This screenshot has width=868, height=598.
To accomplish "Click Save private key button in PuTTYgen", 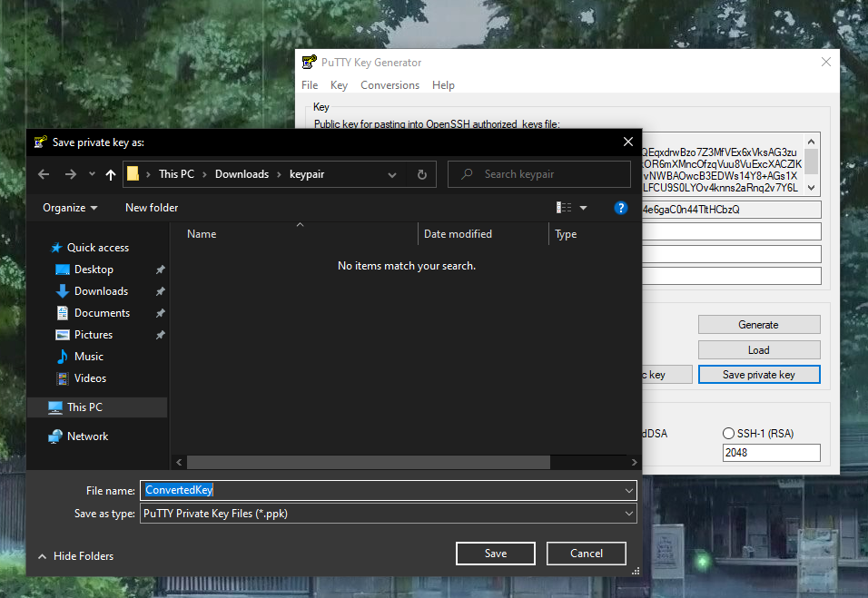I will pyautogui.click(x=759, y=375).
